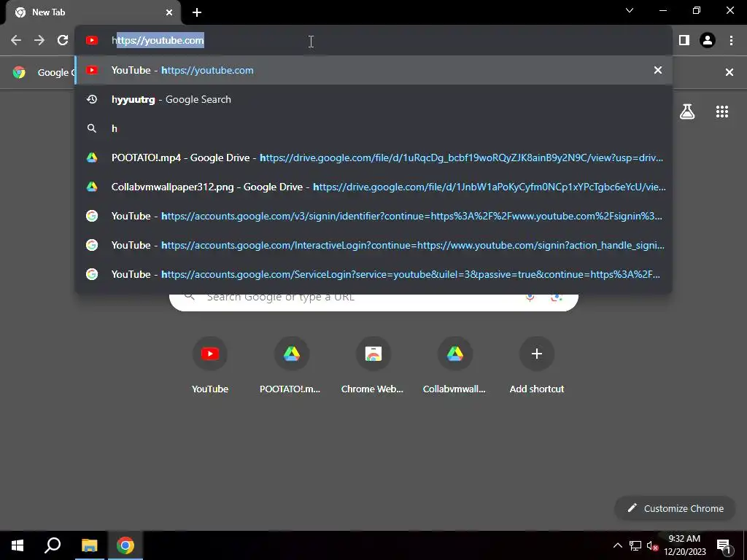Viewport: 747px width, 560px height.
Task: Open Chrome's three-dot menu
Action: coord(731,41)
